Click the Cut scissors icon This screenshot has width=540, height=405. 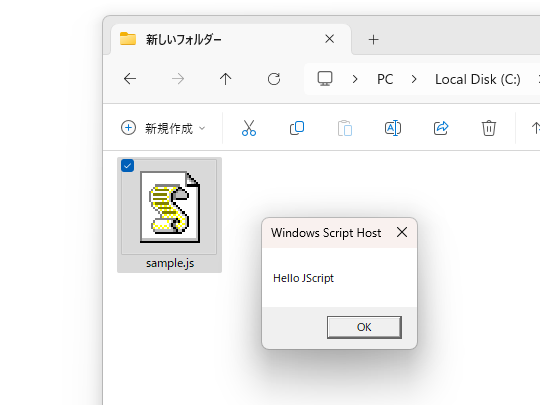[x=249, y=128]
